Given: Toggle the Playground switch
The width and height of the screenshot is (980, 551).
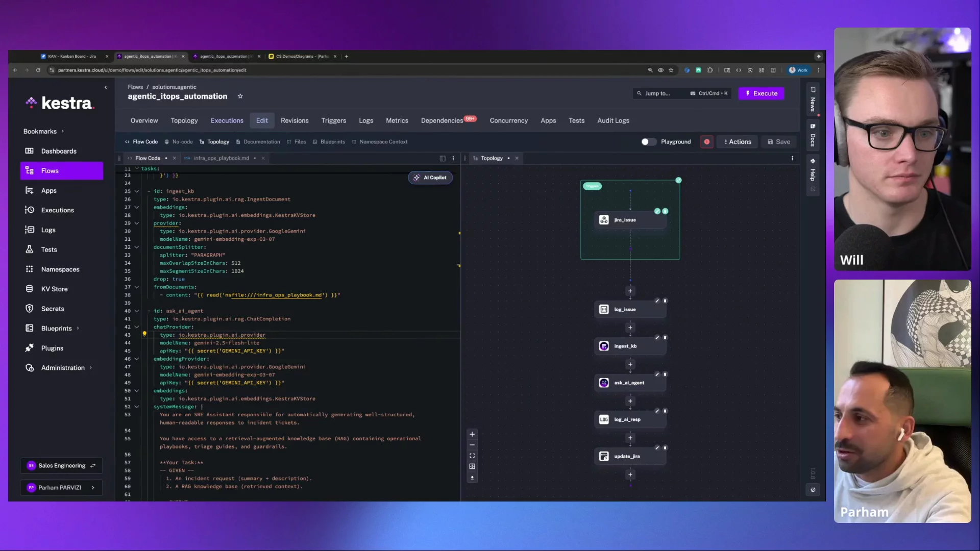Looking at the screenshot, I should (x=648, y=142).
